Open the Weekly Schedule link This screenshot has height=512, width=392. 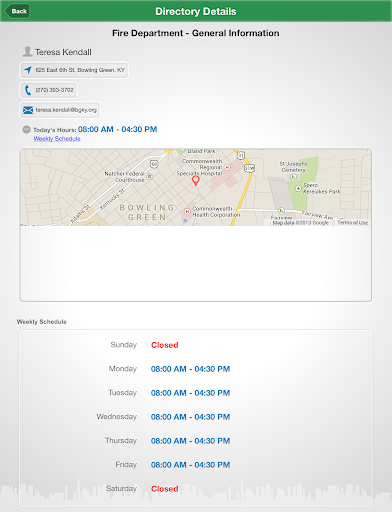coord(57,139)
